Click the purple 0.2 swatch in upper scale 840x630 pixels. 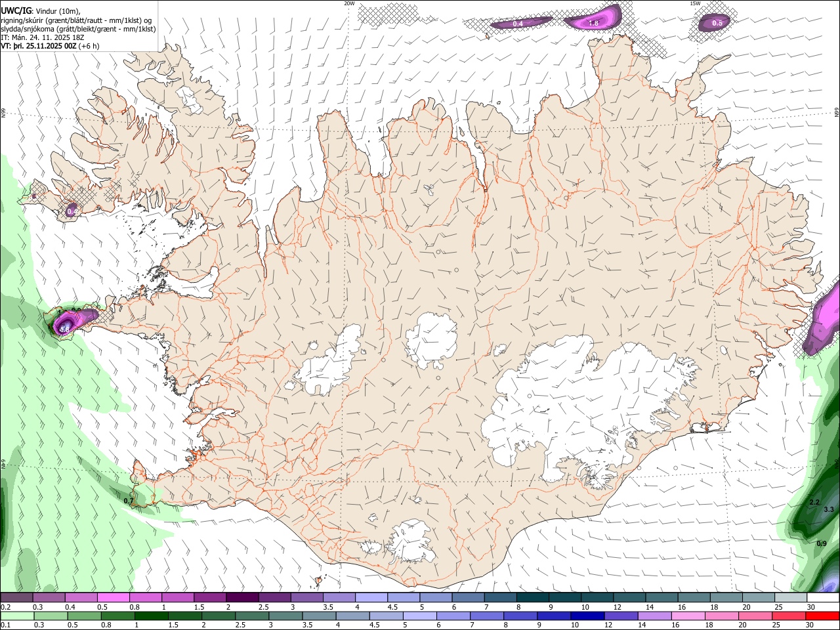click(x=16, y=598)
